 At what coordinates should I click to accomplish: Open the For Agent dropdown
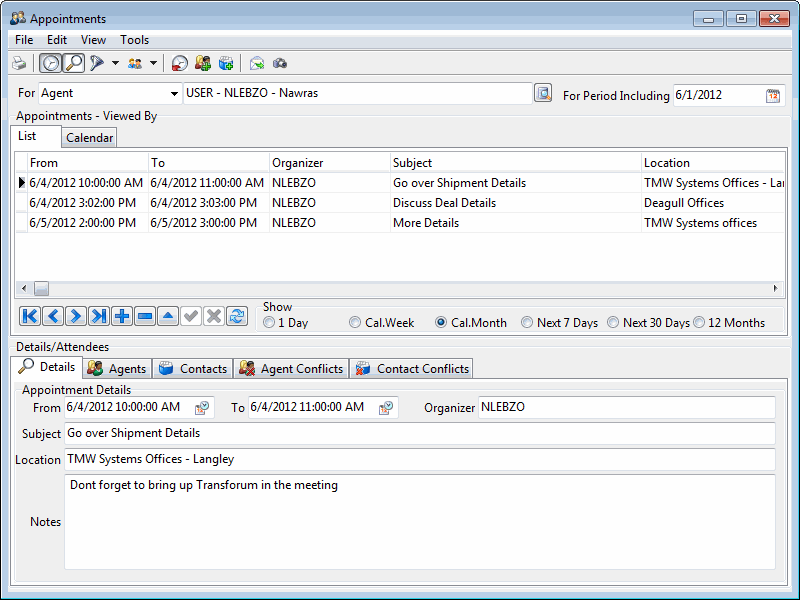(x=175, y=94)
